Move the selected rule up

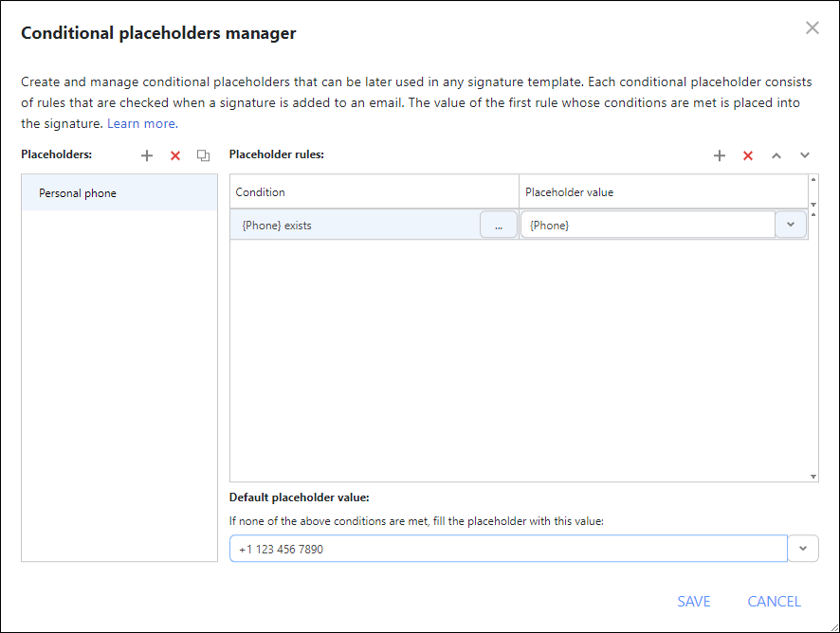coord(776,154)
